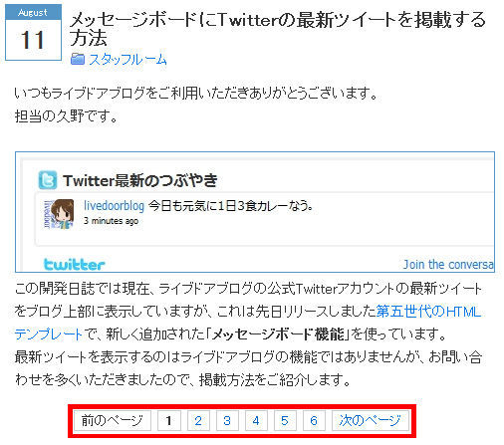Jump to page 3

point(227,421)
